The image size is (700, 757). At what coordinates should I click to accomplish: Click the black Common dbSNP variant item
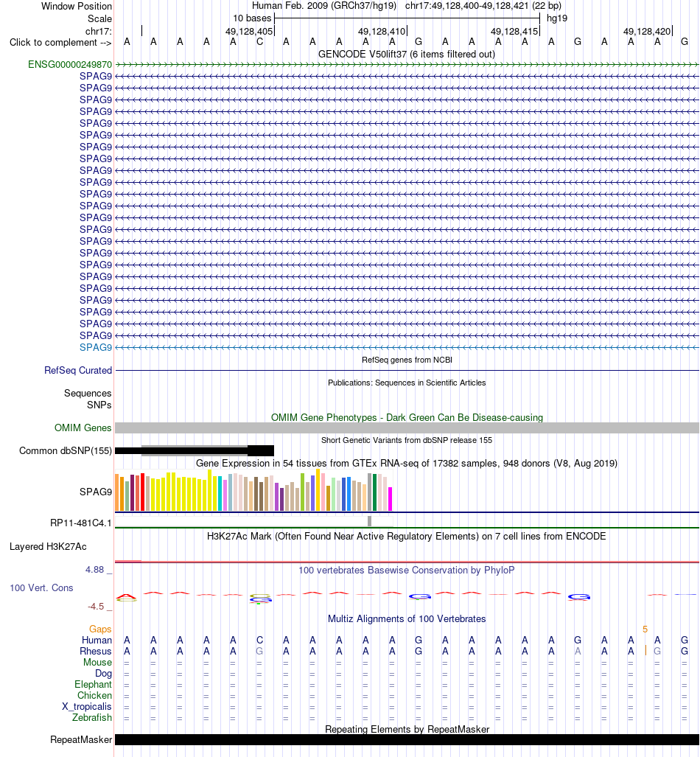coord(195,451)
